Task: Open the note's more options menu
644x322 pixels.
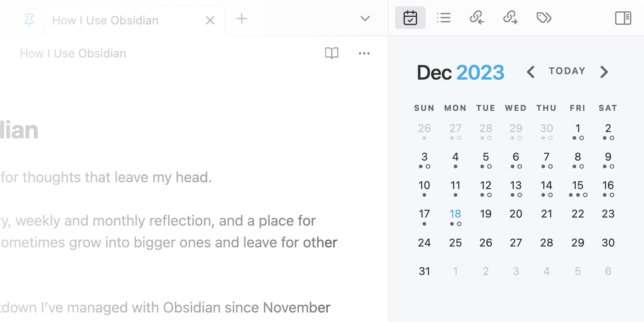Action: click(x=364, y=53)
